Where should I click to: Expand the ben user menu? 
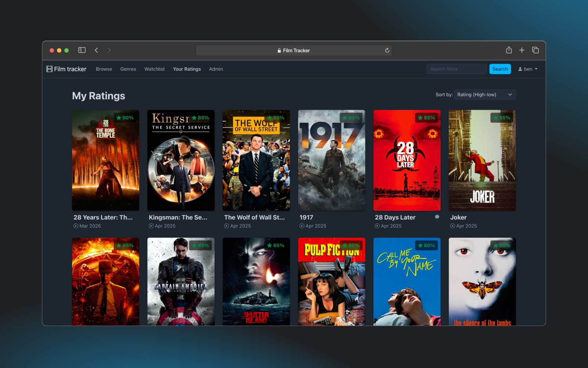(x=528, y=69)
